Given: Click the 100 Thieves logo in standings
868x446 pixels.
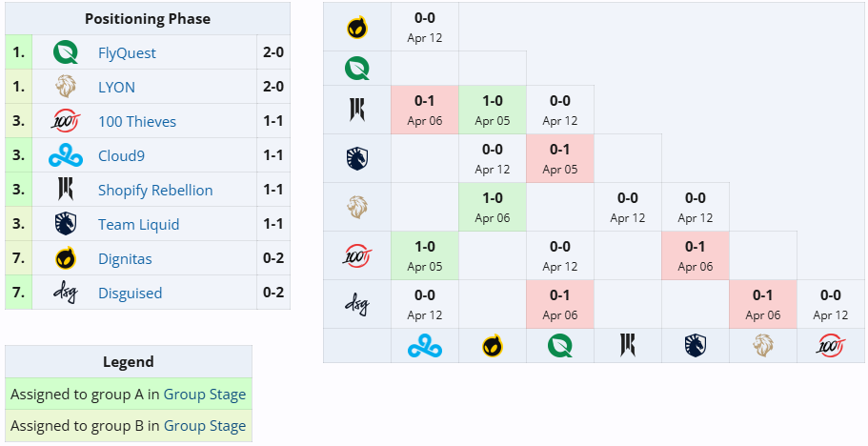Looking at the screenshot, I should 66,121.
